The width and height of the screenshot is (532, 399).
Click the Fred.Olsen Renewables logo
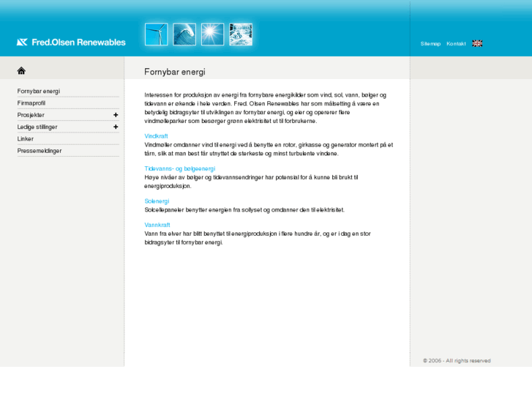click(x=71, y=42)
